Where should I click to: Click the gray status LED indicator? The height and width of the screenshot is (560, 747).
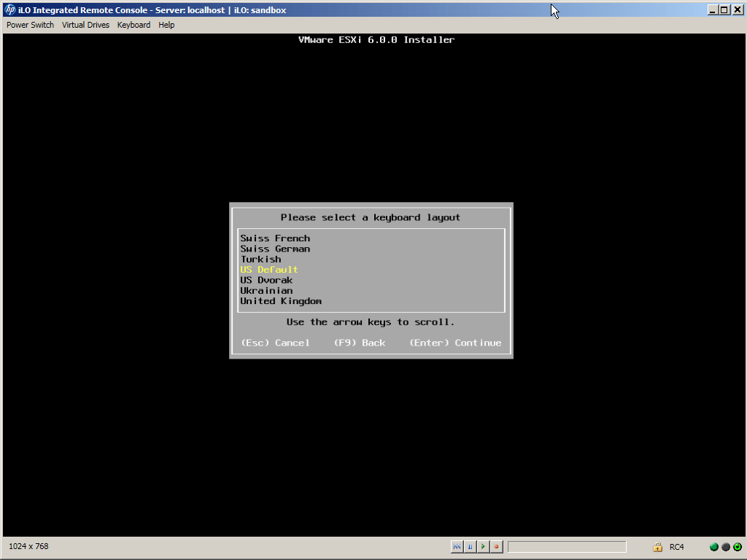pyautogui.click(x=726, y=547)
